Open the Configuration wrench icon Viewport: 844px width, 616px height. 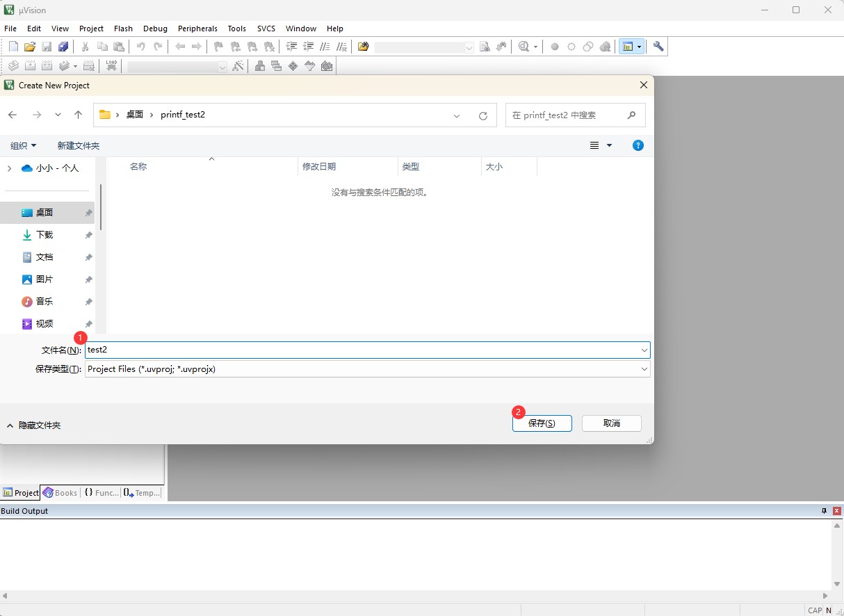(x=658, y=47)
